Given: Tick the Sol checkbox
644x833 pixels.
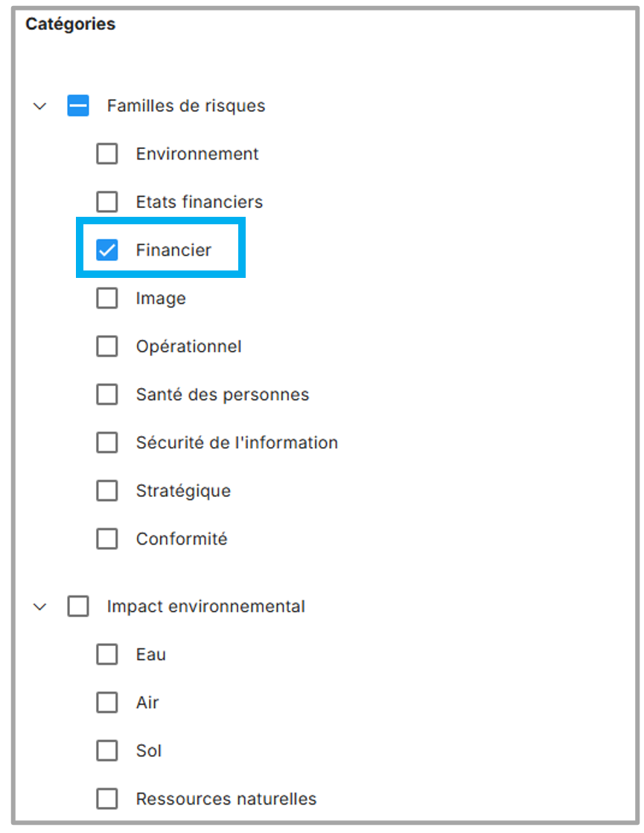Looking at the screenshot, I should (x=107, y=751).
